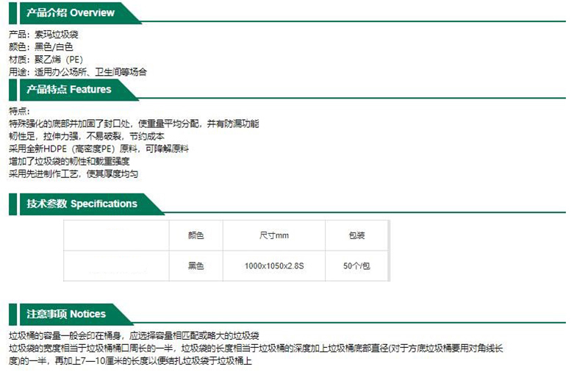This screenshot has width=588, height=378.
Task: Click the product name line 索玛垃圾袋
Action: coord(46,35)
